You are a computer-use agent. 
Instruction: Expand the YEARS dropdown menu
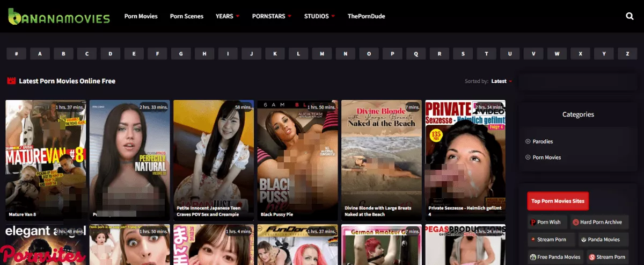tap(228, 16)
